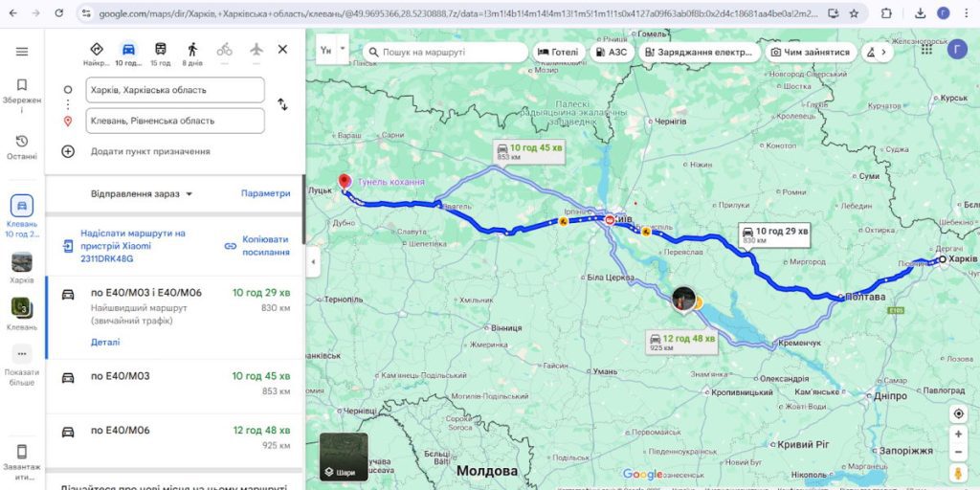Viewport: 980px width, 490px height.
Task: Open Google apps grid
Action: (x=926, y=49)
